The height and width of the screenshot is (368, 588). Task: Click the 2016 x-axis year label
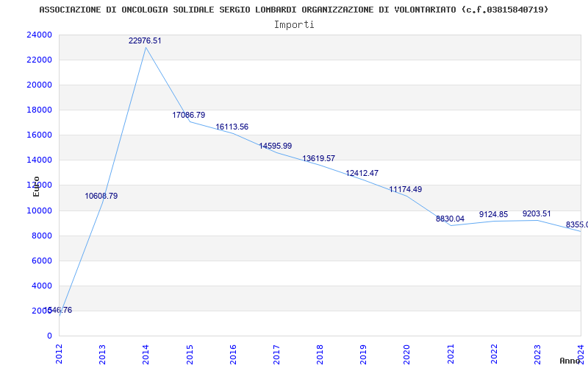click(x=233, y=354)
